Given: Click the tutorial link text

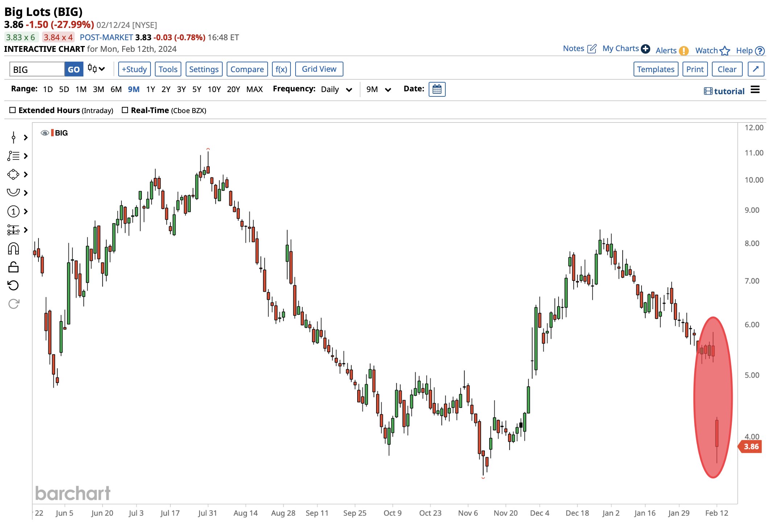Looking at the screenshot, I should coord(729,91).
